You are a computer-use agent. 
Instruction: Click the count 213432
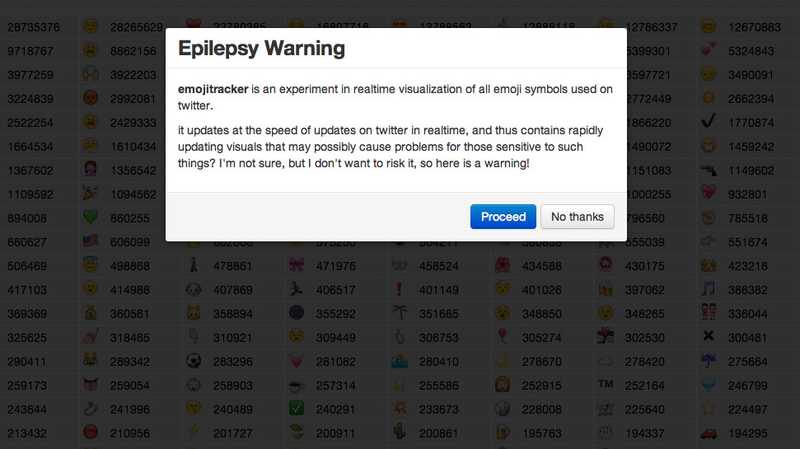pyautogui.click(x=27, y=433)
